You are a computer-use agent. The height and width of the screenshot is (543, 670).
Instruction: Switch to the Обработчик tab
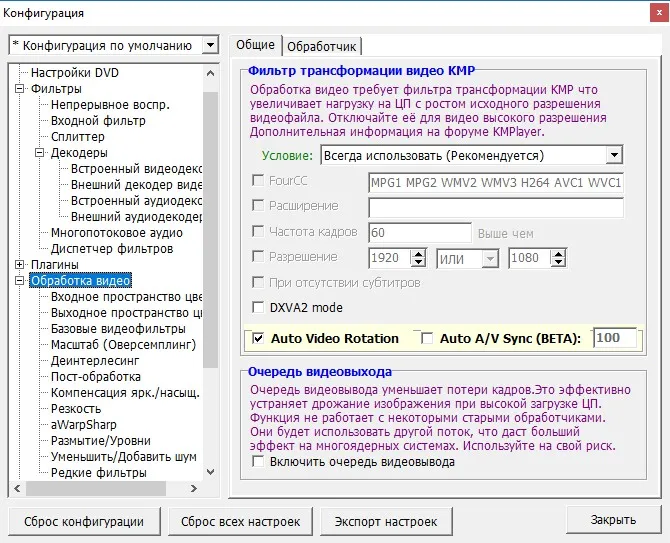[322, 46]
